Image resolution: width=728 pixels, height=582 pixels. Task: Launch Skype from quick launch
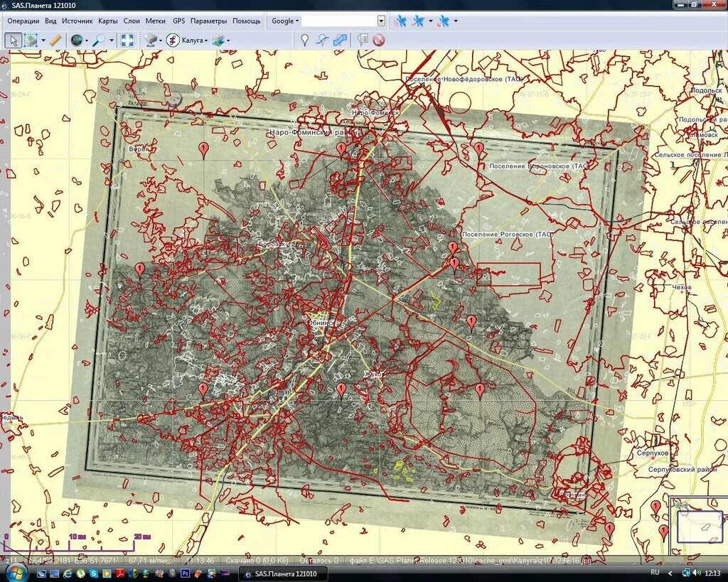(95, 573)
